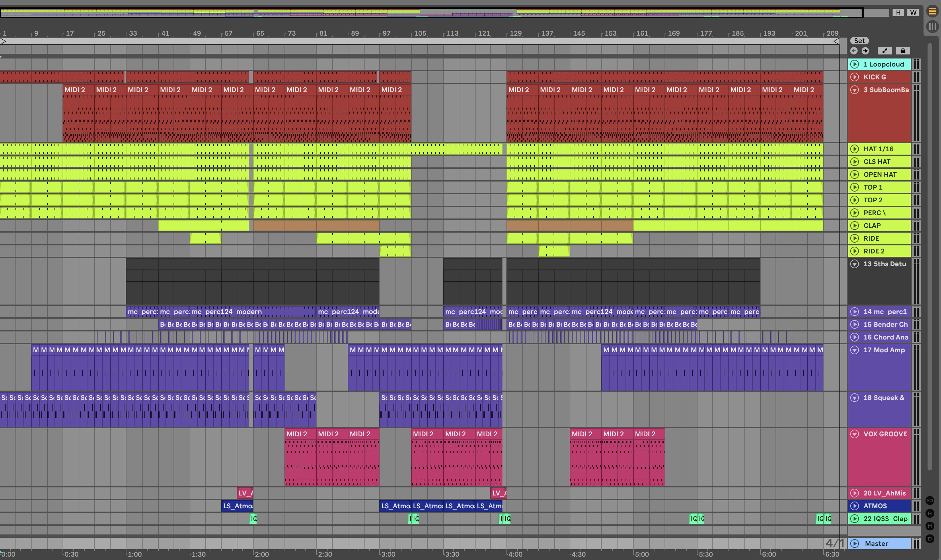Image resolution: width=941 pixels, height=560 pixels.
Task: Switch to Arrangement View selector icon
Action: (x=932, y=11)
